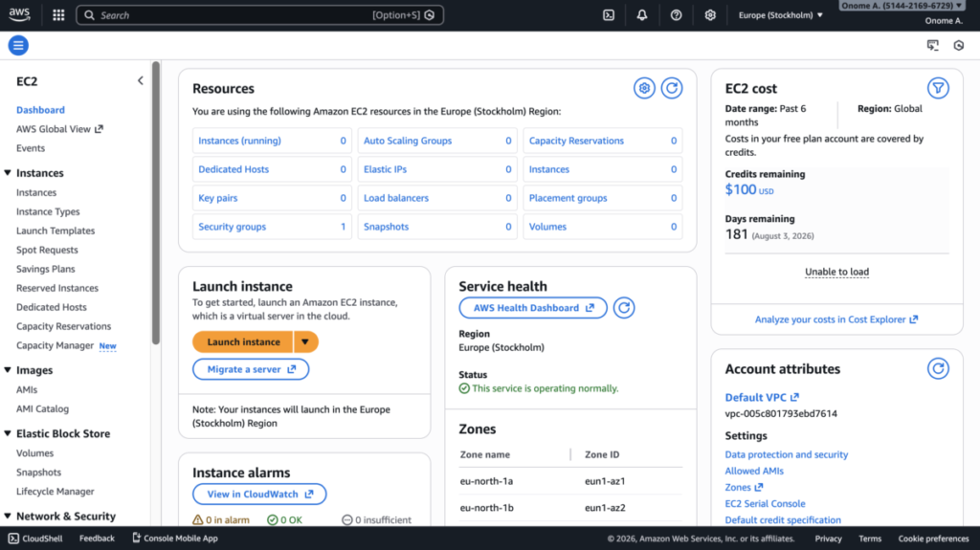This screenshot has height=550, width=980.
Task: Select Launch Templates in the sidebar
Action: [x=56, y=231]
